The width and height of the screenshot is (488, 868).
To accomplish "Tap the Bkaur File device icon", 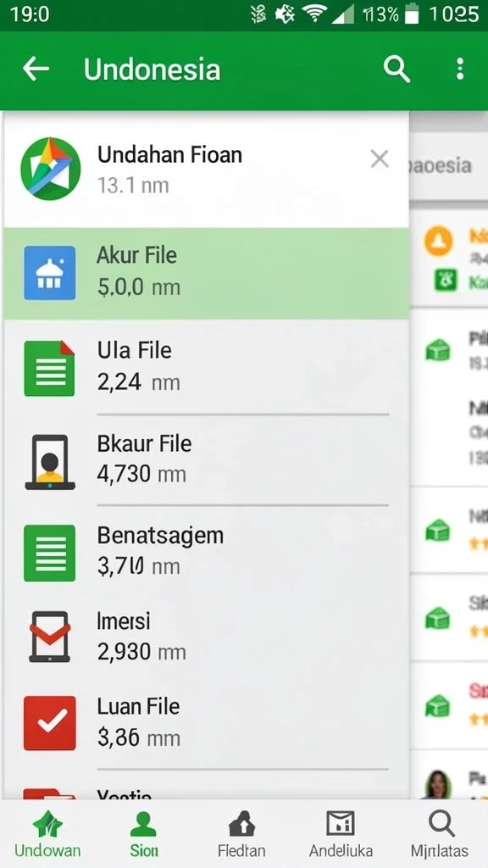I will [x=50, y=462].
